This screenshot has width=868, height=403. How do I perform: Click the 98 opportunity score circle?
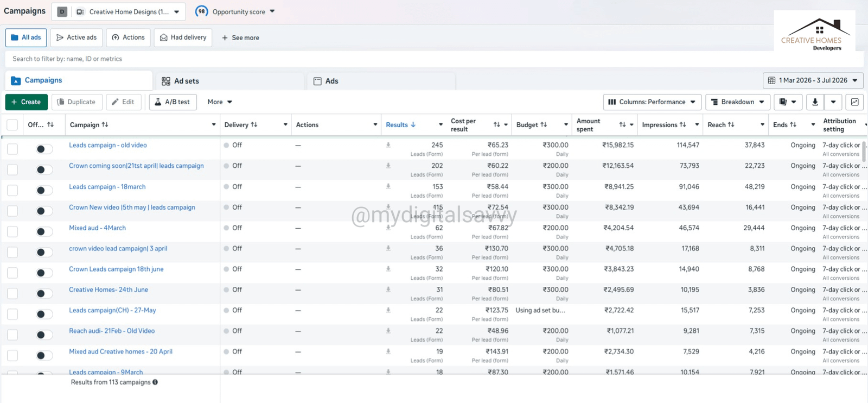(x=201, y=11)
